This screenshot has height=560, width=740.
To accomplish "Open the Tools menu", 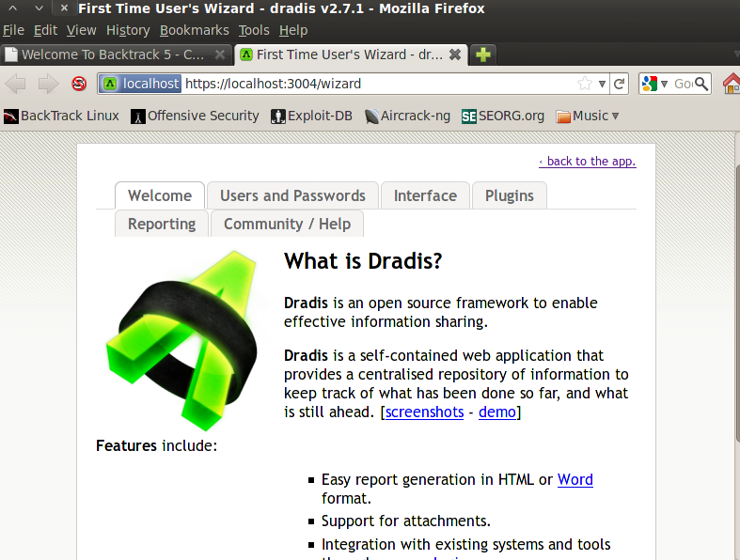I will [254, 30].
